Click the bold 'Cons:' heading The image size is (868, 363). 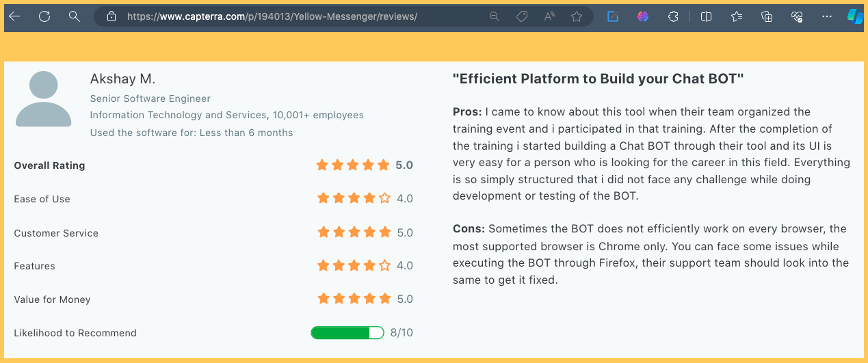pyautogui.click(x=469, y=228)
